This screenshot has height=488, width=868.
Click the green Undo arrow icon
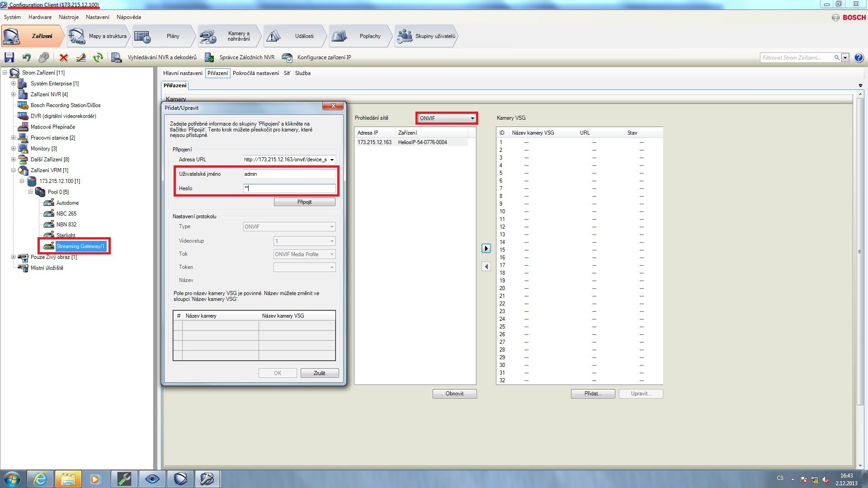(x=27, y=57)
